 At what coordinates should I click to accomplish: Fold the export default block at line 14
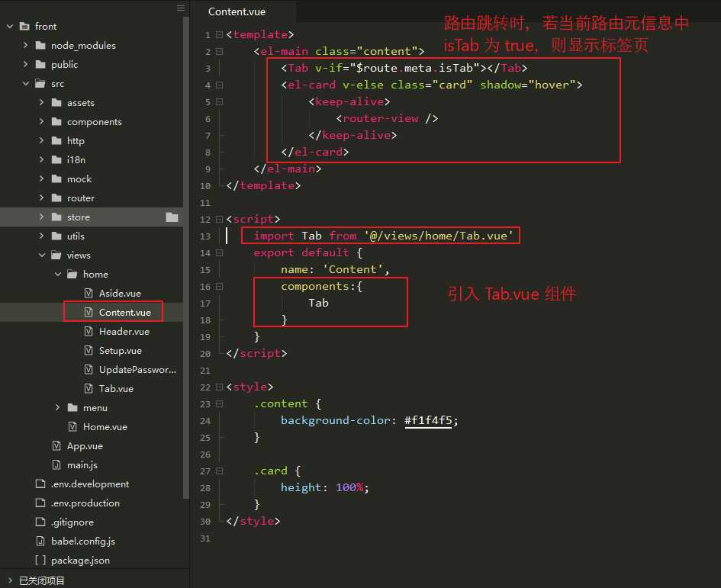click(x=219, y=253)
